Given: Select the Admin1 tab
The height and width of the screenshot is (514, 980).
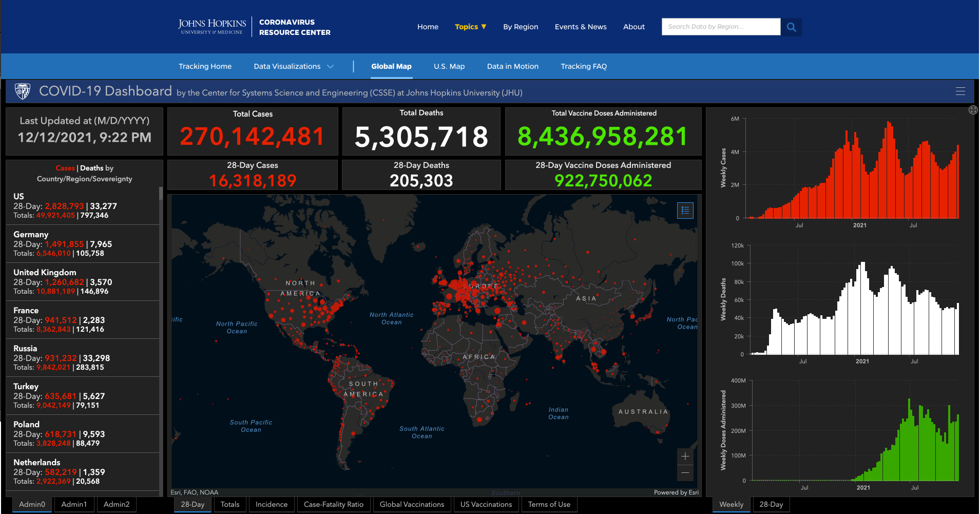Looking at the screenshot, I should tap(74, 504).
